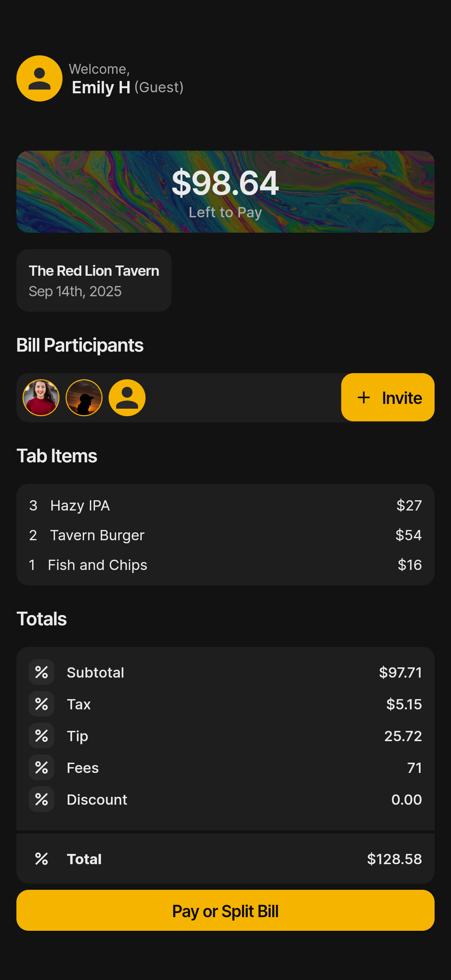Open The Red Lion Tavern card

94,281
